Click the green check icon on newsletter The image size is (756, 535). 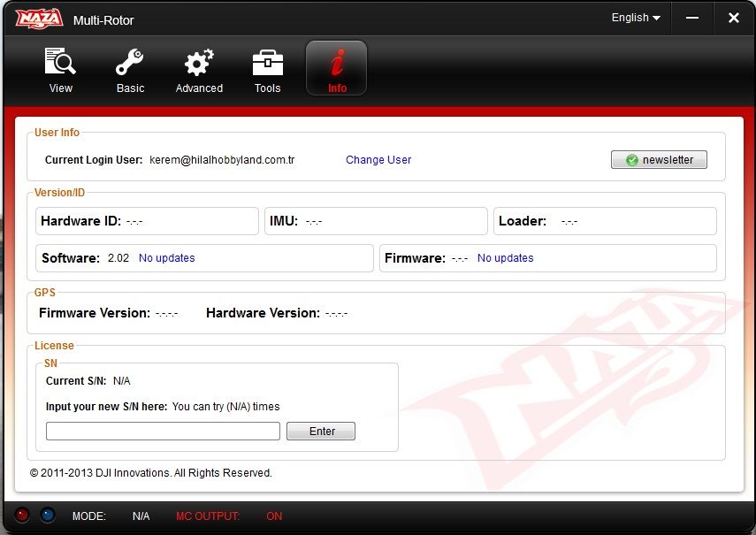click(x=631, y=160)
